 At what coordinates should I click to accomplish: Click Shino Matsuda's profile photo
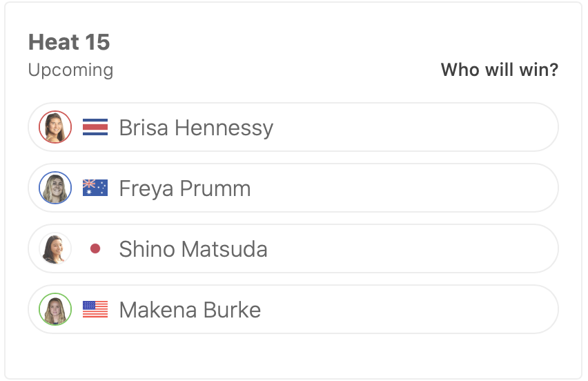[x=55, y=248]
